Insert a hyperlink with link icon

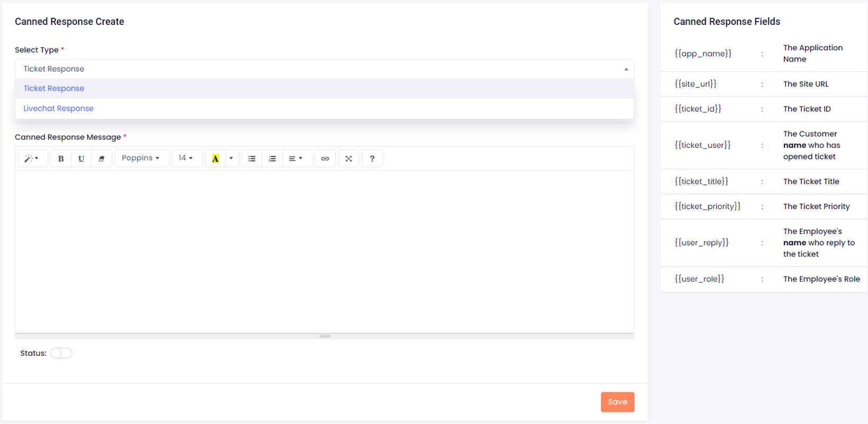click(325, 158)
